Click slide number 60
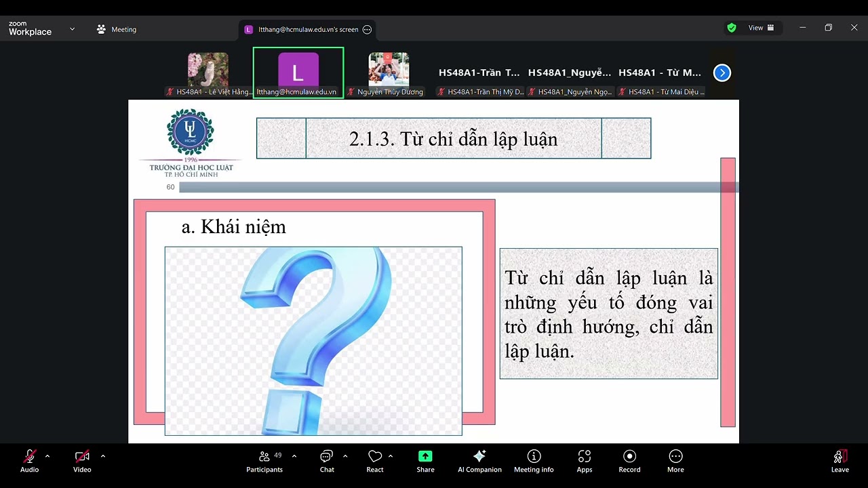Screen dimensions: 868x488 (170, 187)
